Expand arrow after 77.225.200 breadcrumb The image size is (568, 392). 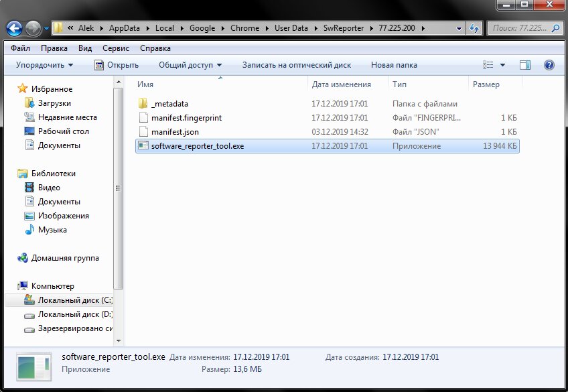tap(423, 28)
